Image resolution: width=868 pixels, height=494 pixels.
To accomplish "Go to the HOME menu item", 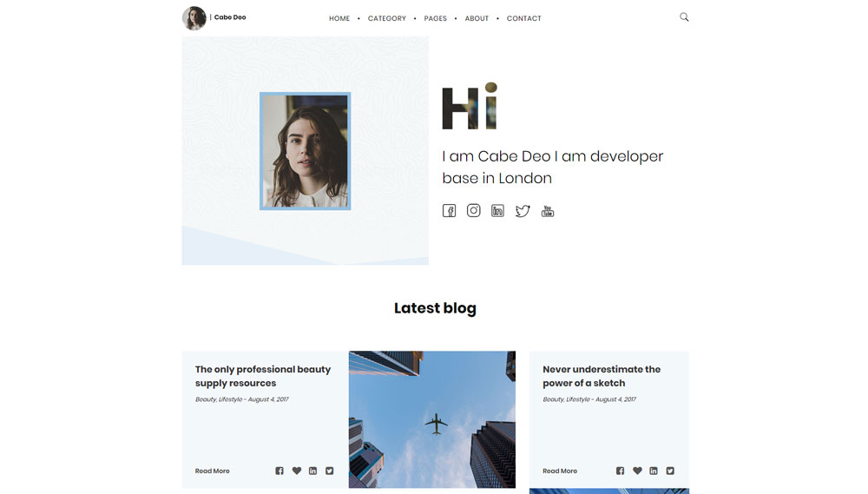I will [x=339, y=18].
